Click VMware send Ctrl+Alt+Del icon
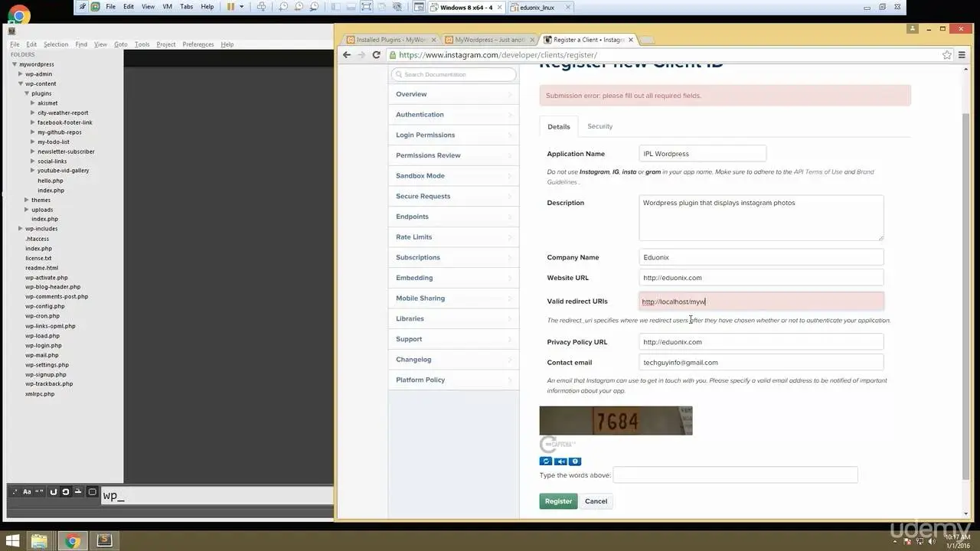This screenshot has height=551, width=980. (261, 7)
